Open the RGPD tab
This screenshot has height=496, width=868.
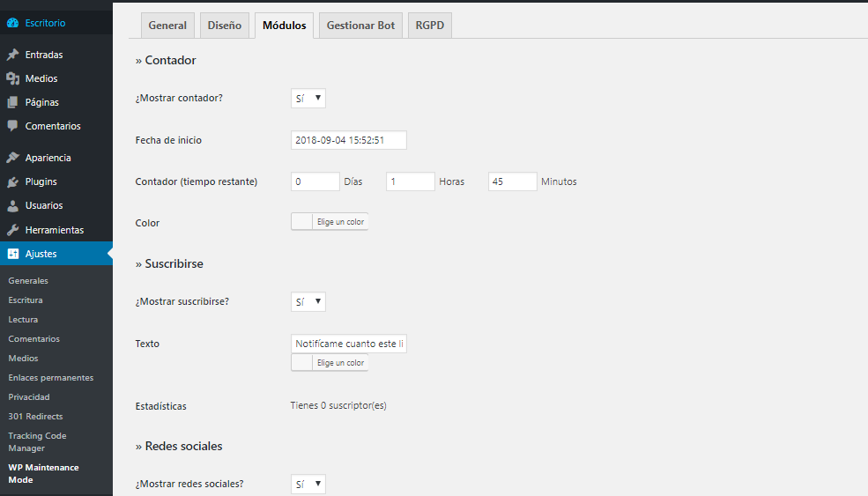pos(430,26)
